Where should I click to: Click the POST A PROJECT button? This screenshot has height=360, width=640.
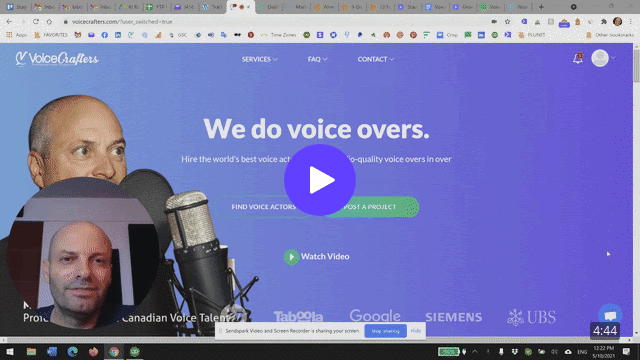pyautogui.click(x=370, y=207)
